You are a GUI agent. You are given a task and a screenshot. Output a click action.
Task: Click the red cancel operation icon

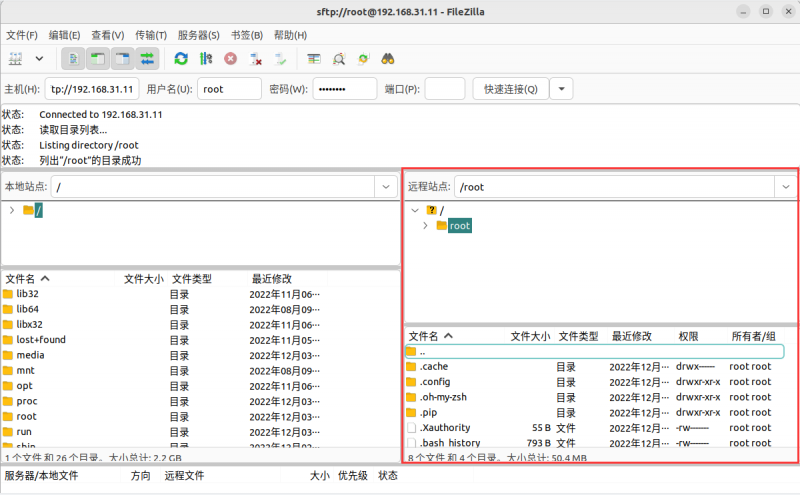tap(231, 59)
